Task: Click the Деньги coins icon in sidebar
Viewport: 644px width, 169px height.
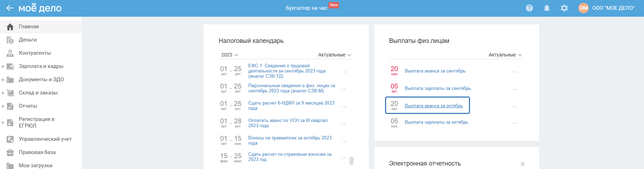Action: (10, 40)
